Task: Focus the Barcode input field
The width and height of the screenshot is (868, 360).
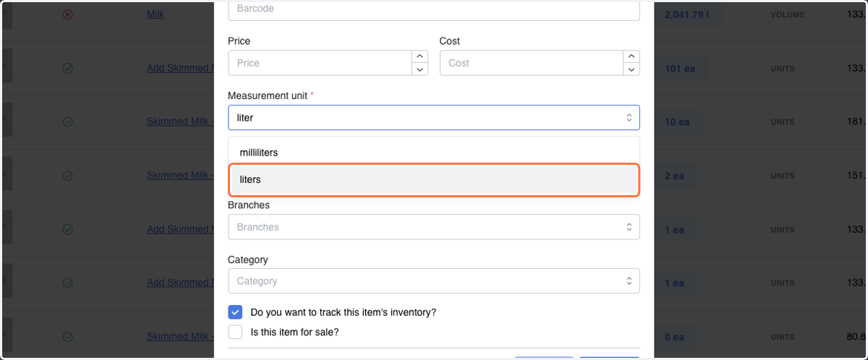Action: (x=434, y=9)
